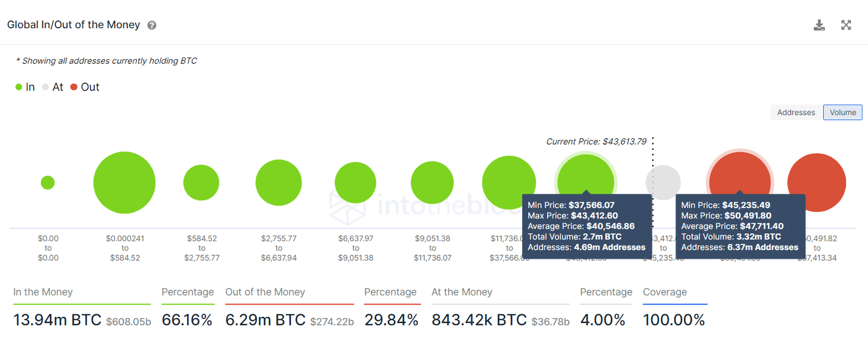Image resolution: width=868 pixels, height=348 pixels.
Task: Click the help question mark icon
Action: [151, 25]
